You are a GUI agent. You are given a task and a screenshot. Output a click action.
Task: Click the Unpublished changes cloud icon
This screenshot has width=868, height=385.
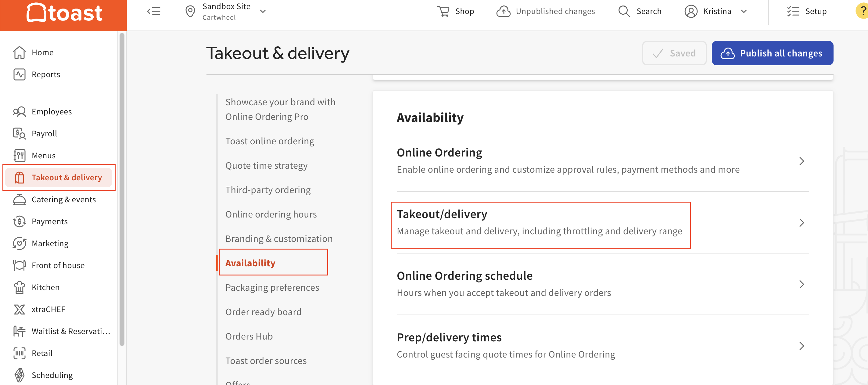504,11
